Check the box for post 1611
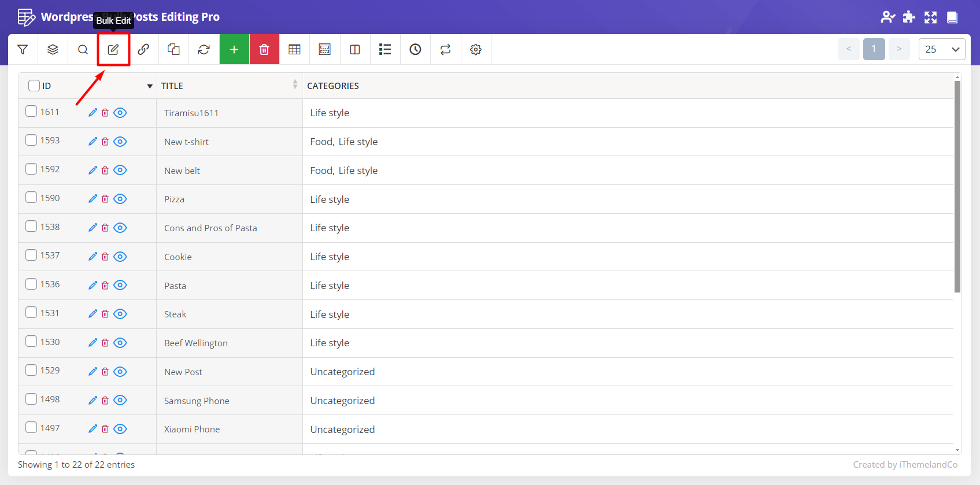This screenshot has width=980, height=485. coord(31,111)
